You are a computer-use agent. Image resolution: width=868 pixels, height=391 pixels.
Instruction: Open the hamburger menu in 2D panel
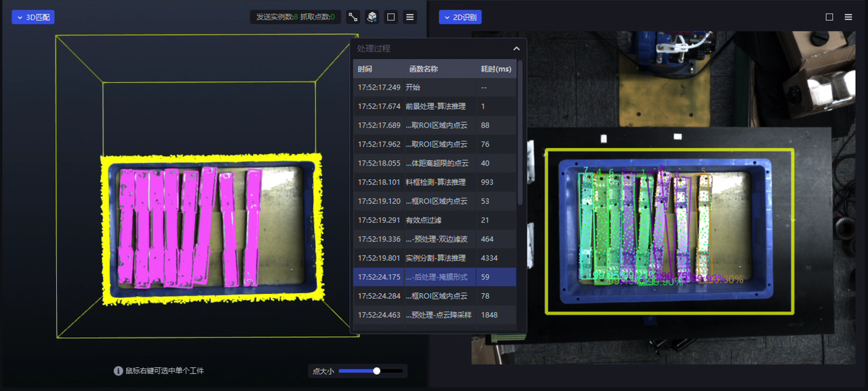click(x=848, y=17)
